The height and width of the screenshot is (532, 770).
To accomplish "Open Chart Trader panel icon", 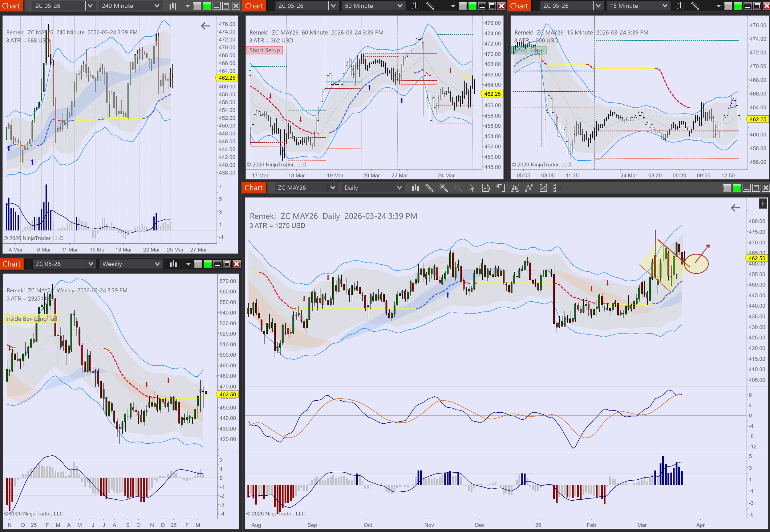I will pos(500,188).
